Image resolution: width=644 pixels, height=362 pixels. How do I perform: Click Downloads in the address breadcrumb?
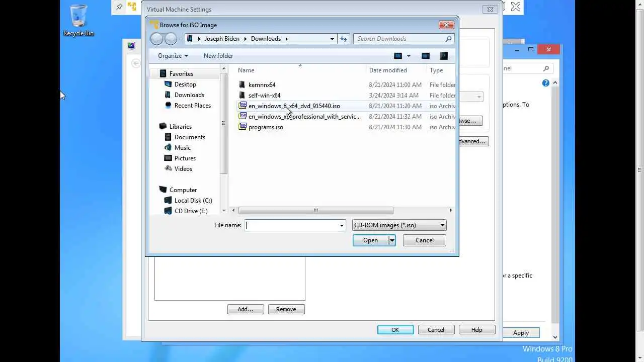[266, 39]
